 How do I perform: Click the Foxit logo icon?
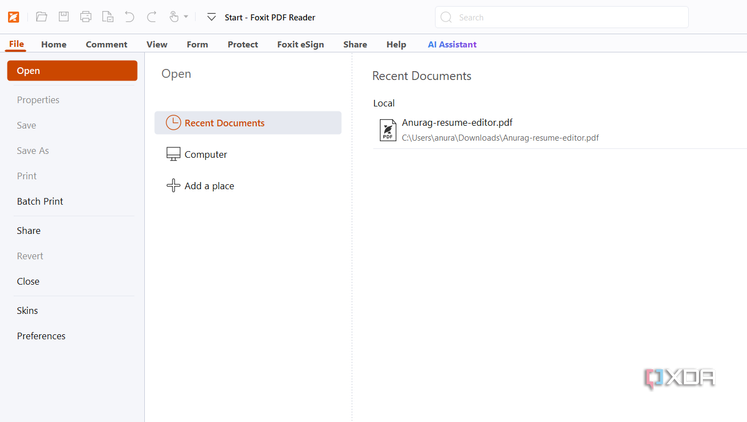coord(13,17)
